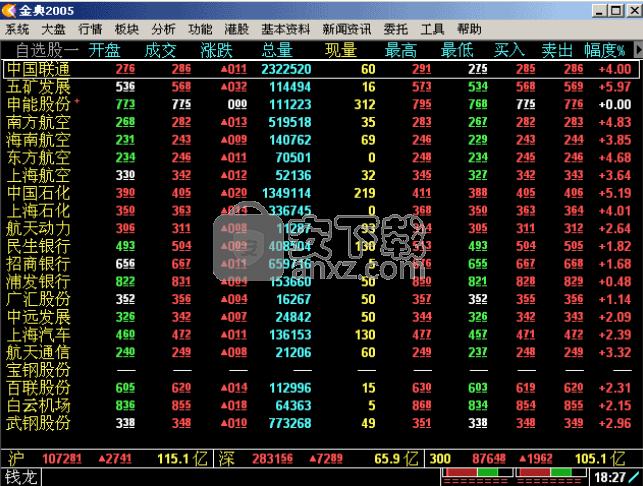Close the 金典2005 window
Image resolution: width=643 pixels, height=486 pixels.
tap(634, 11)
